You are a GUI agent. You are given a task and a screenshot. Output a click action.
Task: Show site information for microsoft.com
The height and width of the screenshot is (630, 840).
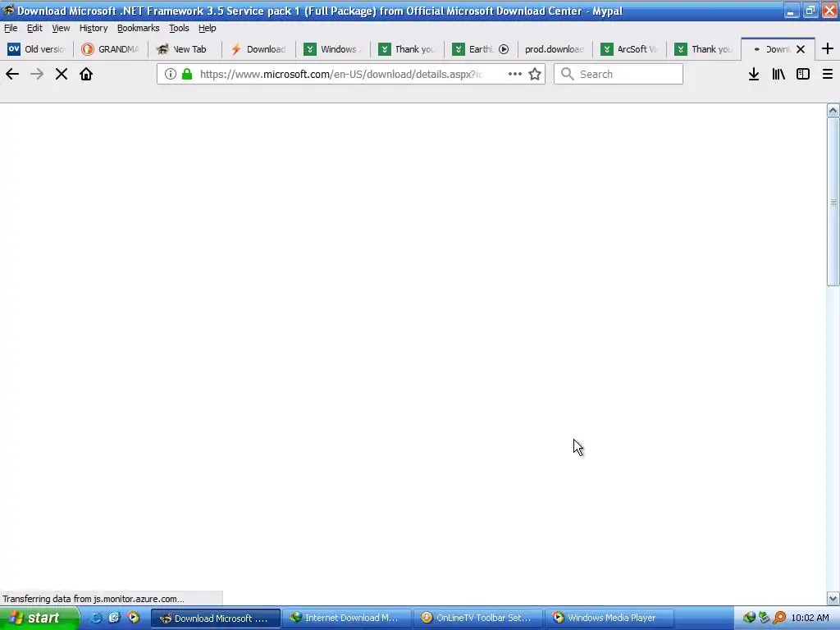pos(171,74)
